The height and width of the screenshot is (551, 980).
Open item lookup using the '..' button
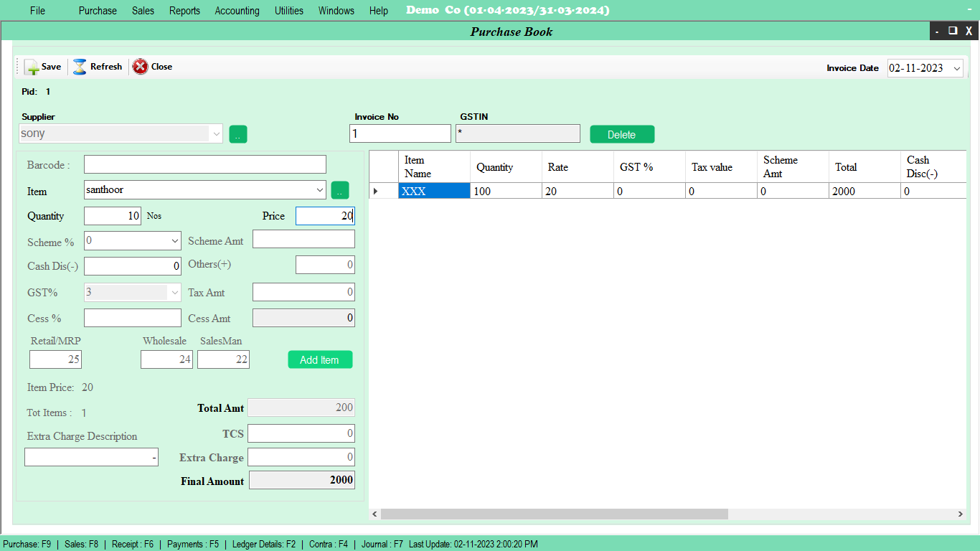coord(339,189)
